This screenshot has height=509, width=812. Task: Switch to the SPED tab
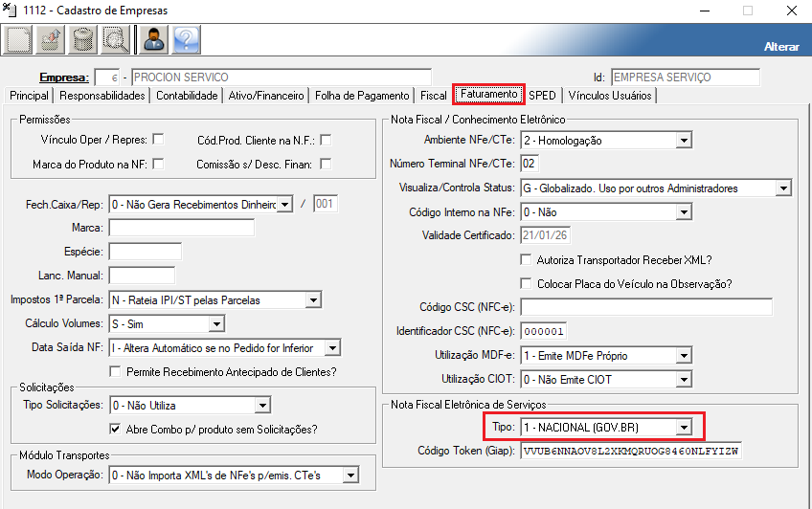tap(542, 96)
